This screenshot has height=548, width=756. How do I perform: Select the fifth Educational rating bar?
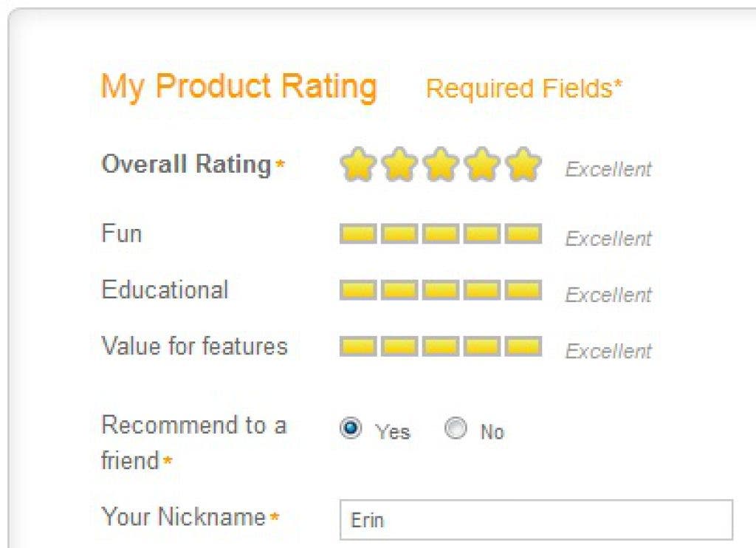click(x=523, y=290)
